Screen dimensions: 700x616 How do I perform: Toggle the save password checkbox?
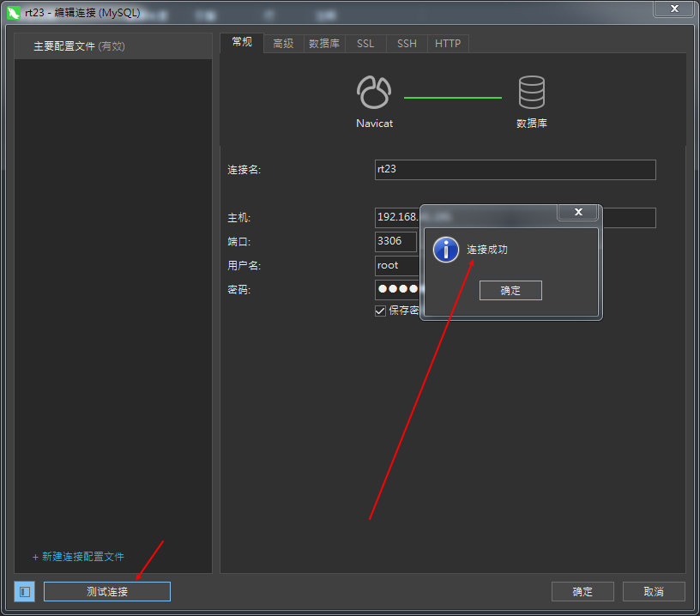click(x=380, y=311)
